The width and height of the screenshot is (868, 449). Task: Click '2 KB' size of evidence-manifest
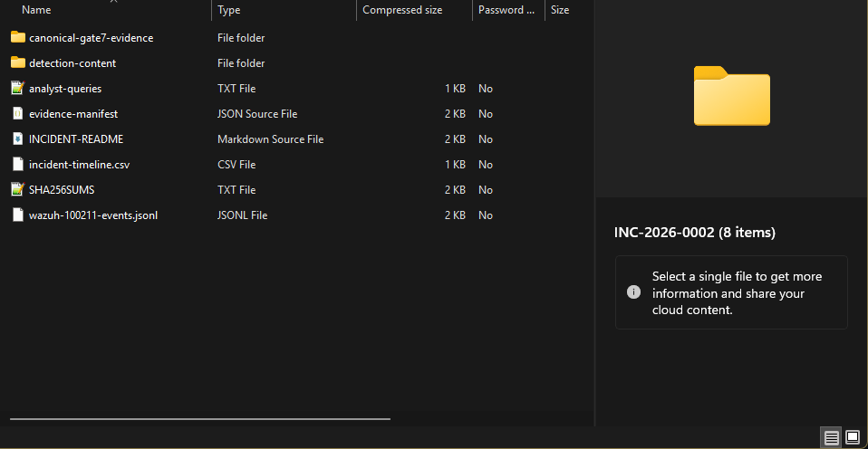(x=455, y=114)
